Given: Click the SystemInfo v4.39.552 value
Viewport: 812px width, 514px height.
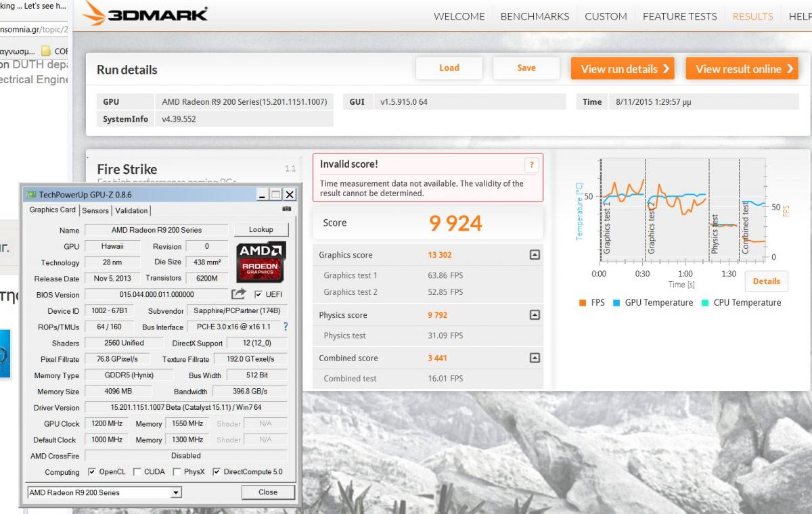Looking at the screenshot, I should point(179,119).
